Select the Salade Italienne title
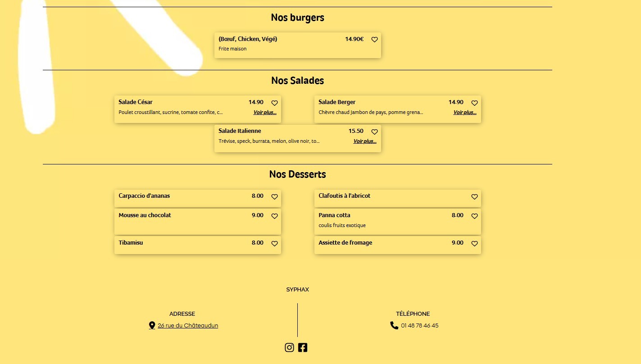This screenshot has height=364, width=641. [240, 131]
